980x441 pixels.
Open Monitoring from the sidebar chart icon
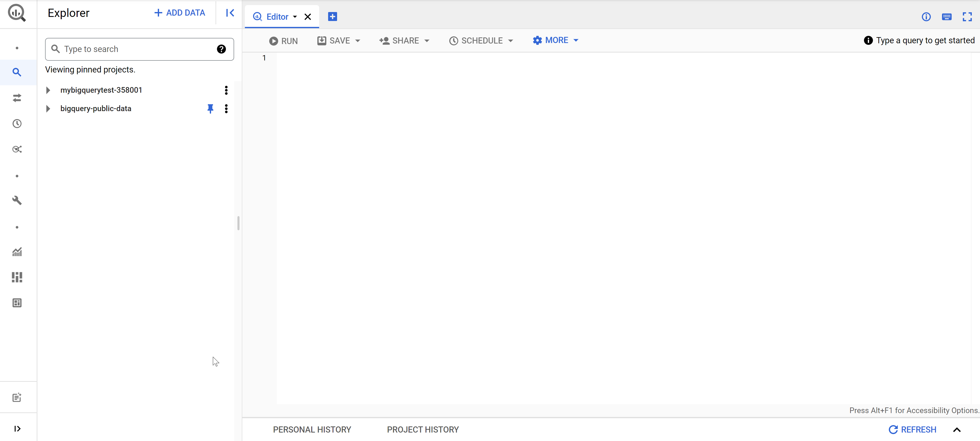click(17, 252)
